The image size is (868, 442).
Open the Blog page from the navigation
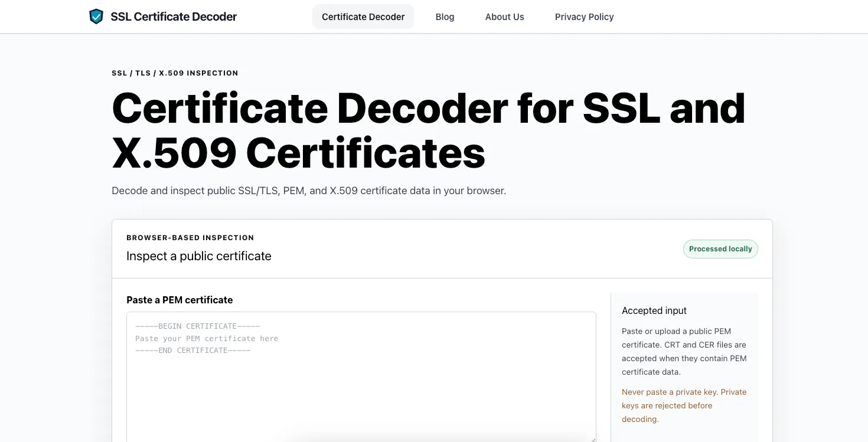[x=445, y=17]
